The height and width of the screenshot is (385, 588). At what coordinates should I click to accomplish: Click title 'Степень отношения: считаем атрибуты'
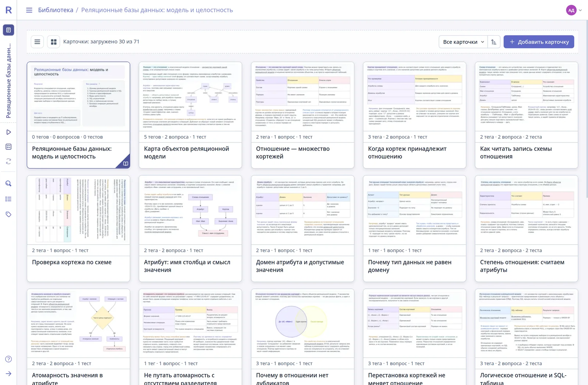(522, 266)
